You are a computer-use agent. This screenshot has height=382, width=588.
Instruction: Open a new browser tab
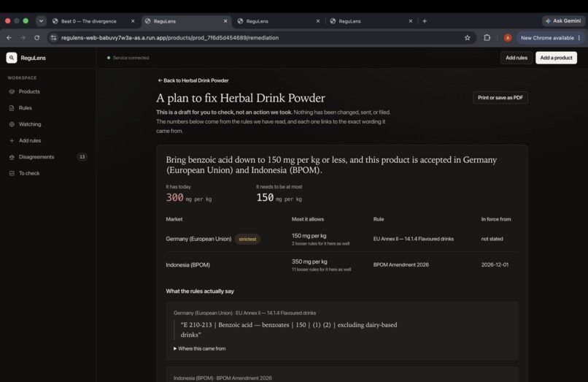coord(425,21)
